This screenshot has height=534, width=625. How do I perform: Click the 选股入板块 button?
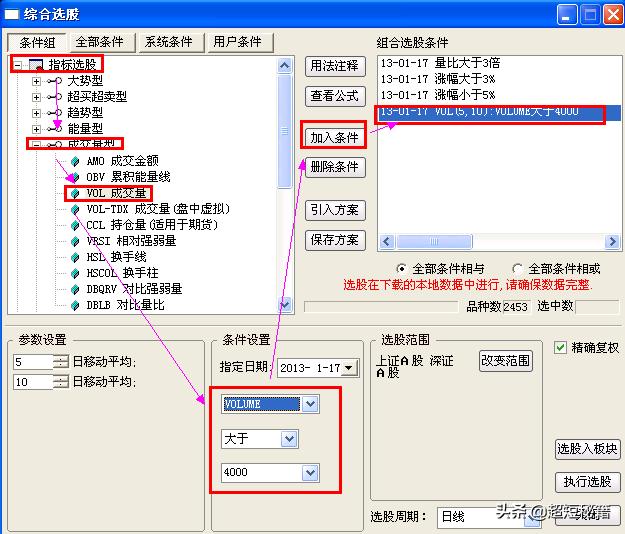coord(588,449)
